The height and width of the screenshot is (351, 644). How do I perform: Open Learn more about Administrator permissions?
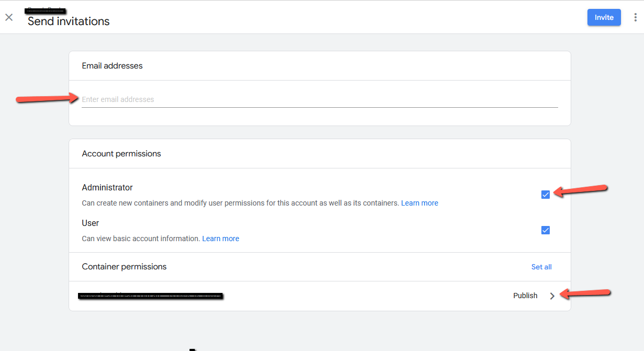pyautogui.click(x=419, y=203)
